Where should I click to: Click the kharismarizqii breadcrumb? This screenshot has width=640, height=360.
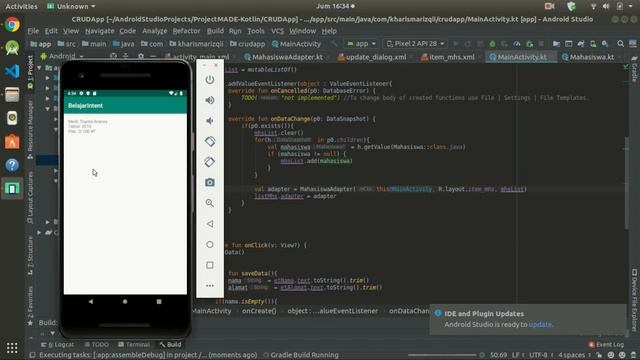(196, 44)
